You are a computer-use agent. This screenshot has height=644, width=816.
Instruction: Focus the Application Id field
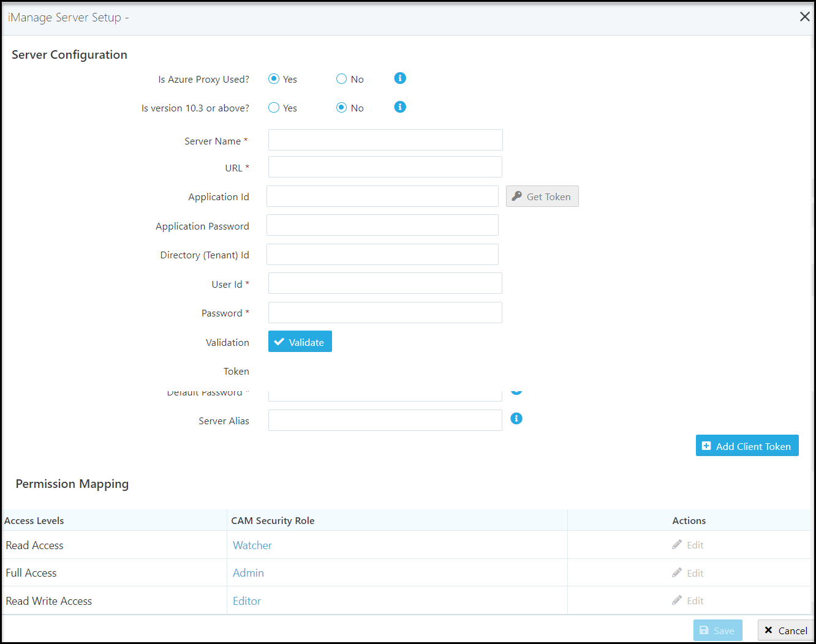coord(382,197)
